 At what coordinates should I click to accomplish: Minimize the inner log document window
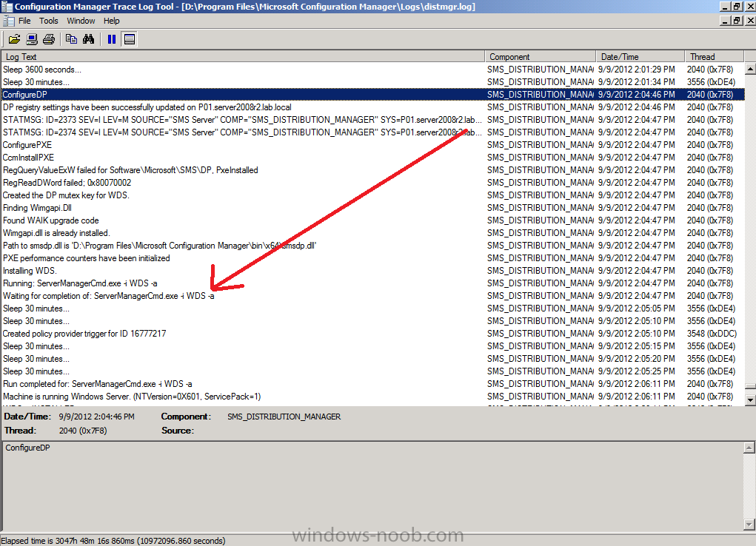(725, 20)
